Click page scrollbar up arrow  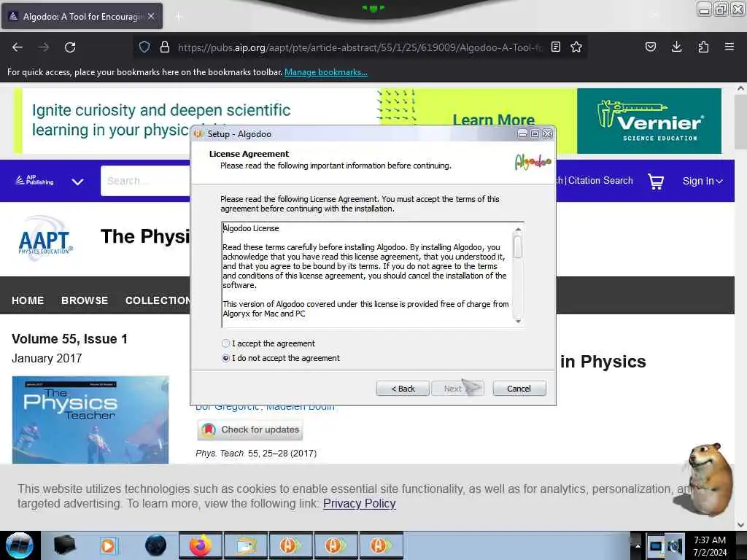[740, 88]
